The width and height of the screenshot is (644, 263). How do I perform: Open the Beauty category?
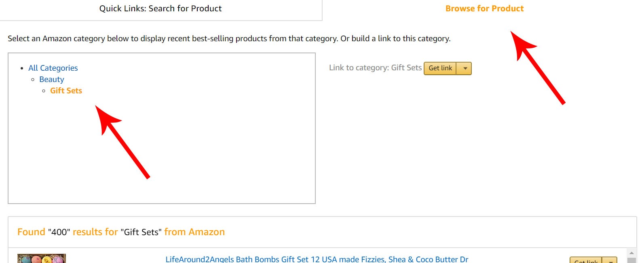click(x=51, y=79)
